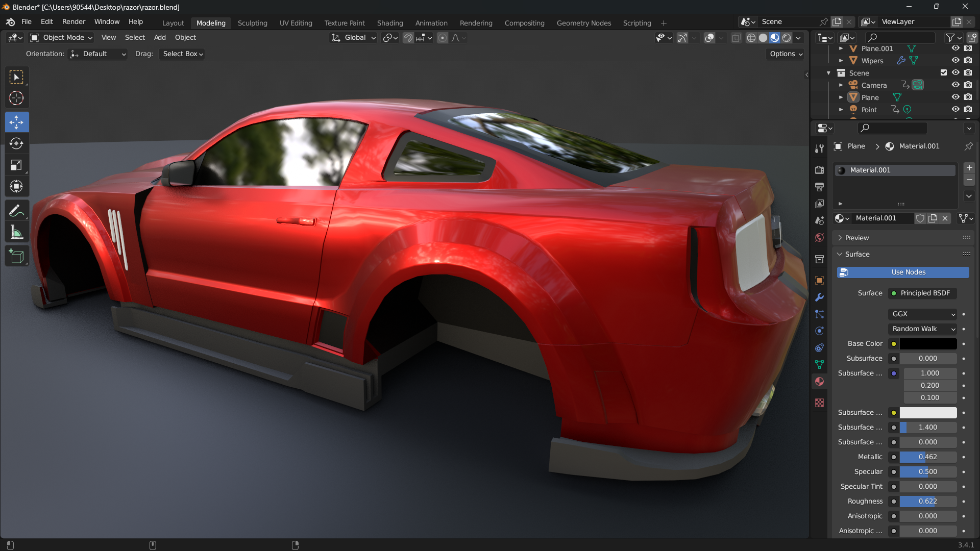
Task: Open the Render menu
Action: 73,22
